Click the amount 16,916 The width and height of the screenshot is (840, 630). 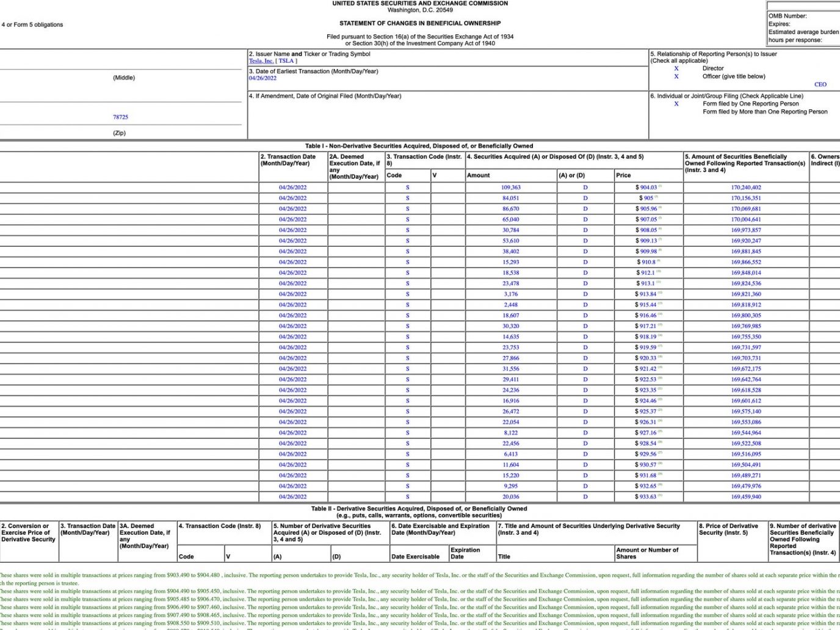pyautogui.click(x=511, y=401)
